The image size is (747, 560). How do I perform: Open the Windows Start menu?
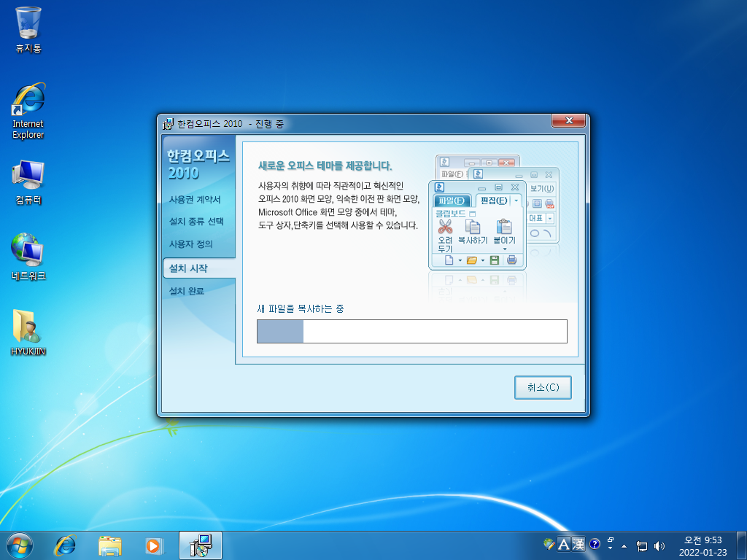pos(20,545)
